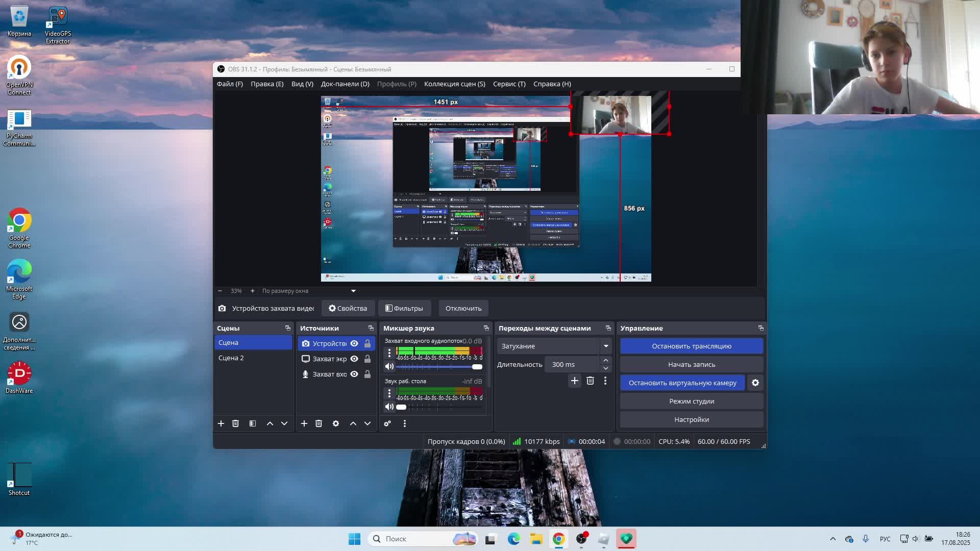Open the Сервис menu
This screenshot has width=980, height=551.
point(509,84)
